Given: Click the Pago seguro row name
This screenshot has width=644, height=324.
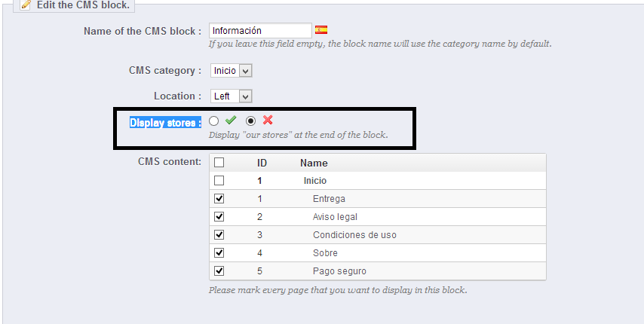Looking at the screenshot, I should point(339,271).
